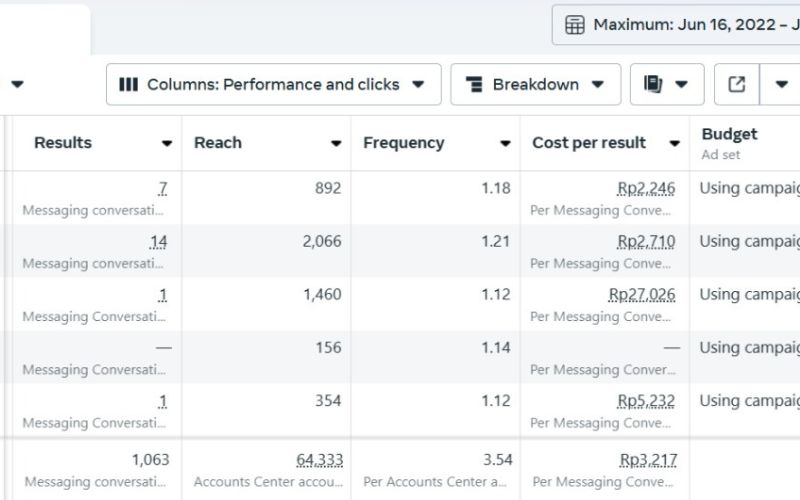Click the Rp3,217 total cost per result
This screenshot has width=800, height=500.
pos(648,460)
